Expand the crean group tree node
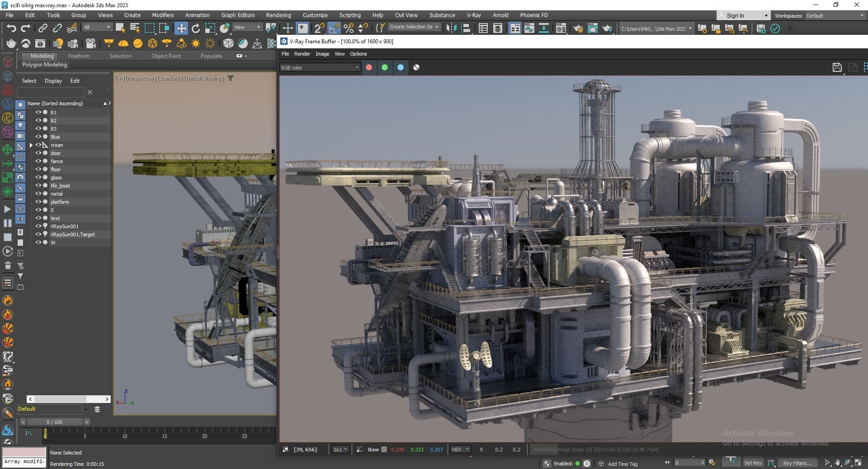868x469 pixels. 31,145
